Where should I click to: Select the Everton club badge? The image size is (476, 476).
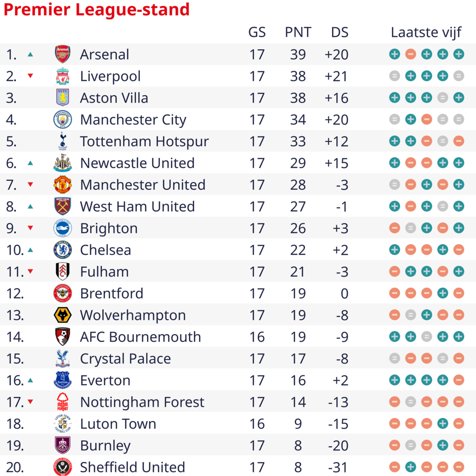click(63, 380)
